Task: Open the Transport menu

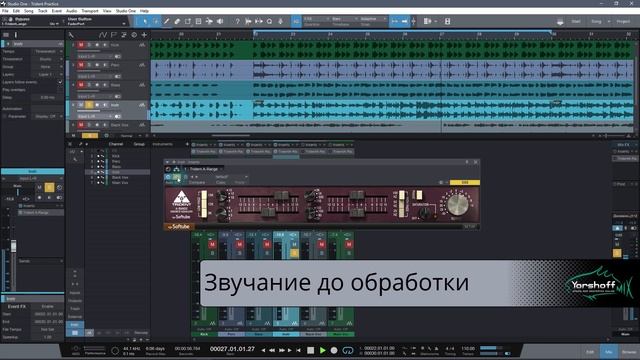Action: point(90,11)
